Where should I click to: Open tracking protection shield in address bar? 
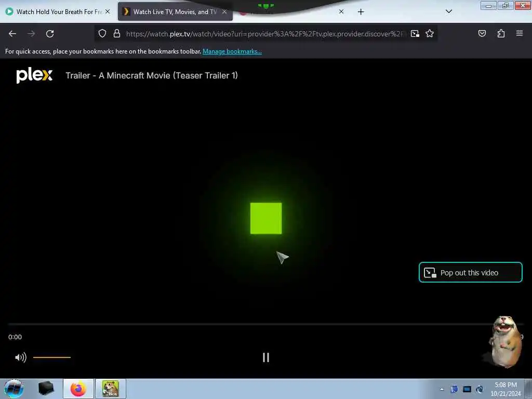tap(102, 33)
